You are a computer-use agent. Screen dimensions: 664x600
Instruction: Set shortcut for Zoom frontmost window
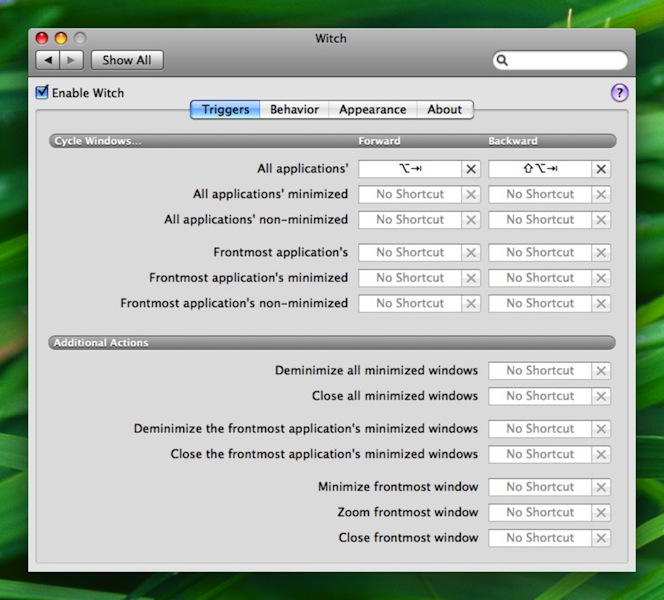[540, 513]
